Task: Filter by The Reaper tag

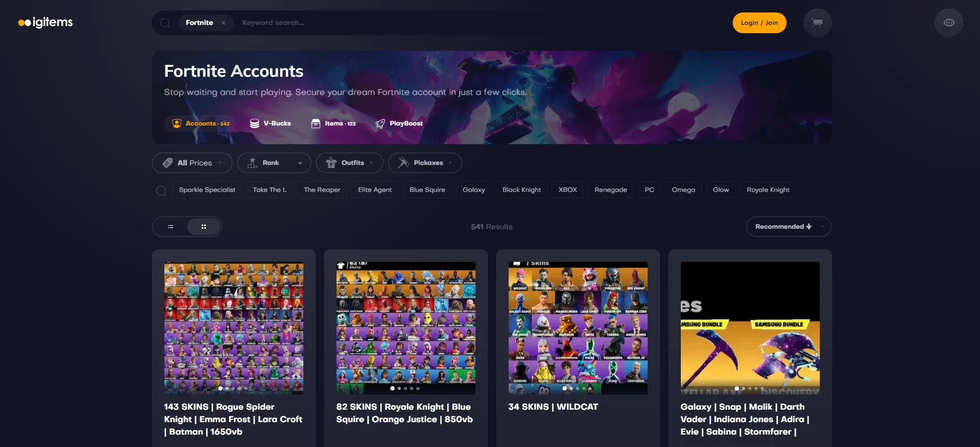Action: [x=322, y=190]
